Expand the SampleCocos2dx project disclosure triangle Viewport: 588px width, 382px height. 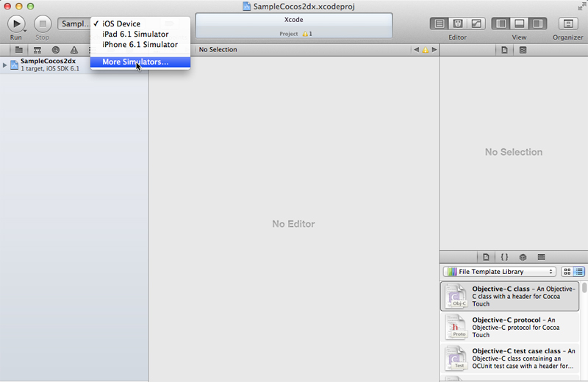pyautogui.click(x=4, y=65)
